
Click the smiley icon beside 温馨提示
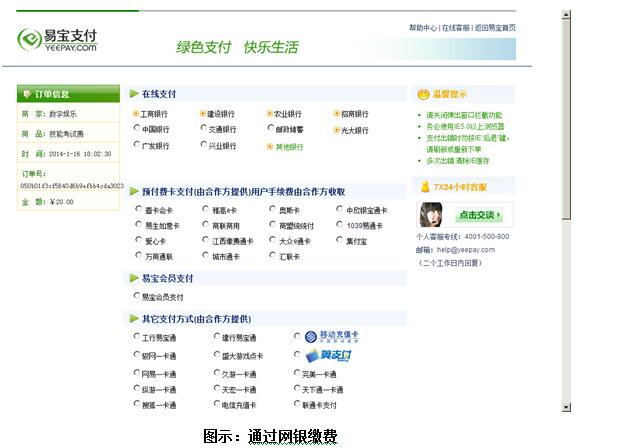[423, 94]
